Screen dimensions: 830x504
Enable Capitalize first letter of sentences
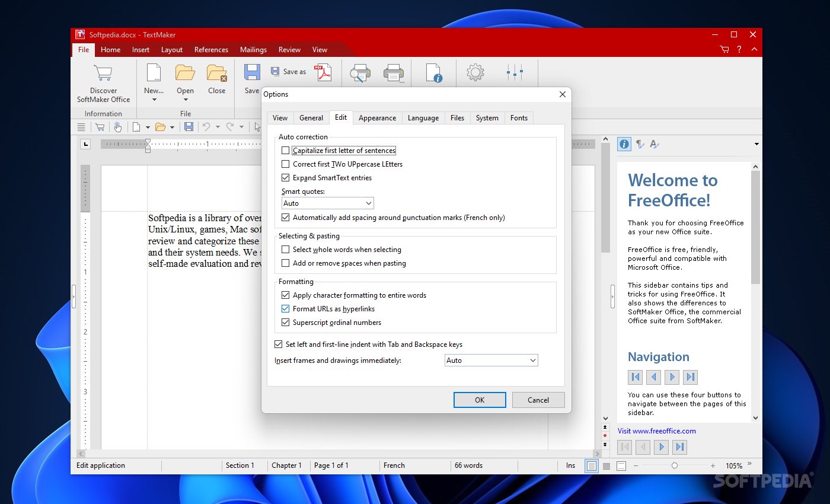(286, 151)
